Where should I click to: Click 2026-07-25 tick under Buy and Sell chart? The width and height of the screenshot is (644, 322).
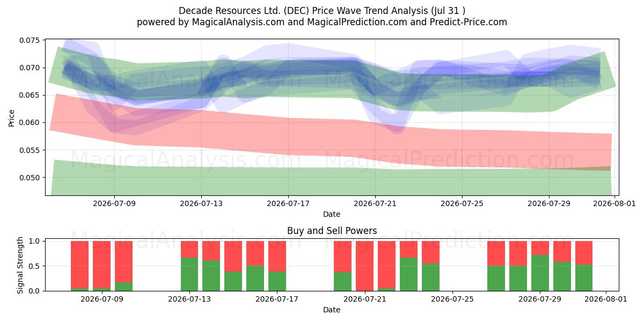click(452, 299)
